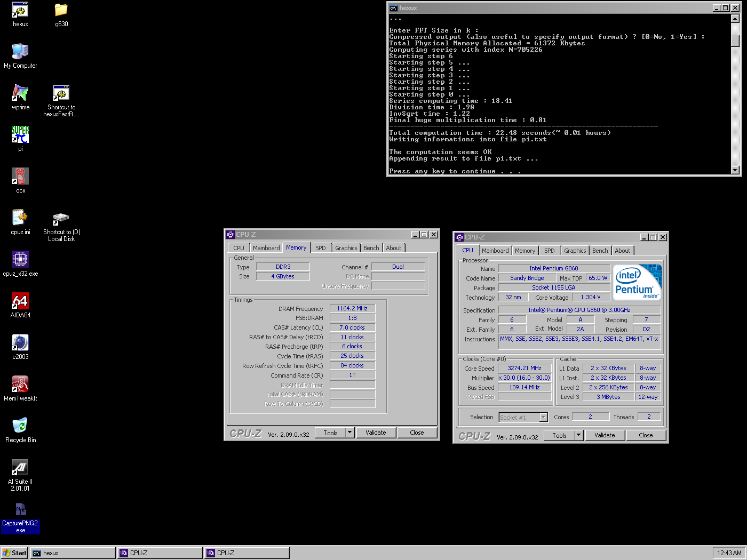Click the Level 3 cache value 3 MBytes
747x560 pixels.
pos(608,397)
